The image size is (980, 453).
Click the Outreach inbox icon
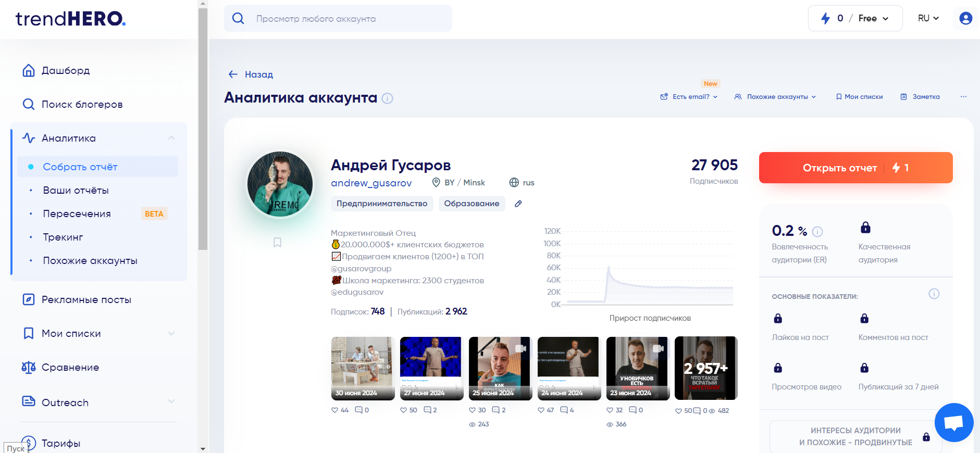(x=29, y=401)
